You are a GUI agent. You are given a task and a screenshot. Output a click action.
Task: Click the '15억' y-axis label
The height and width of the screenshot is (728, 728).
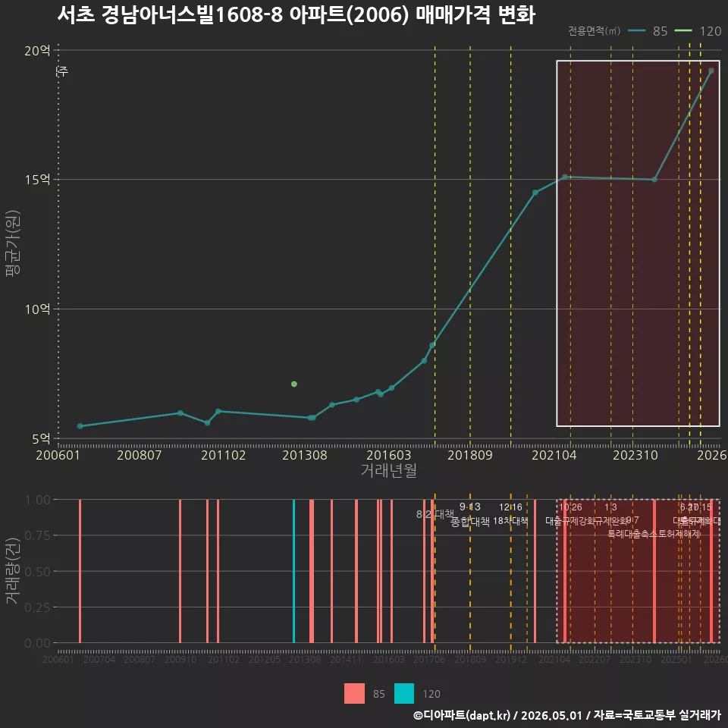click(37, 179)
